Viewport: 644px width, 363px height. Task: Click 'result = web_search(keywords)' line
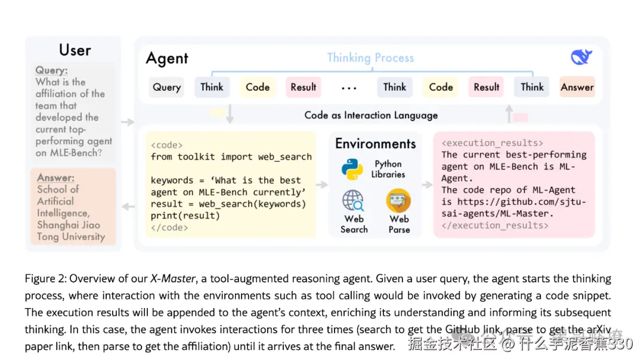(228, 204)
